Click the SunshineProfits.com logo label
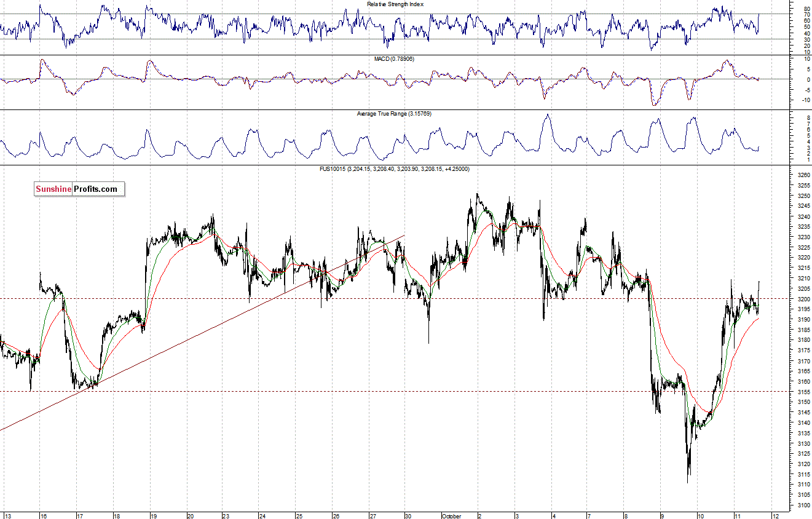This screenshot has height=519, width=812. point(79,189)
